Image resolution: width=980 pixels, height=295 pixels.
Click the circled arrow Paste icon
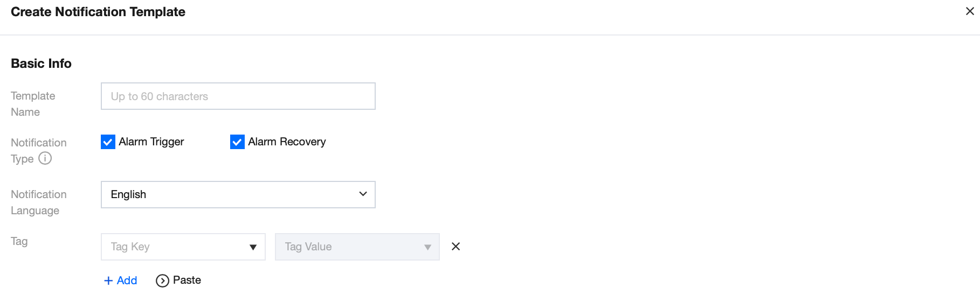162,280
